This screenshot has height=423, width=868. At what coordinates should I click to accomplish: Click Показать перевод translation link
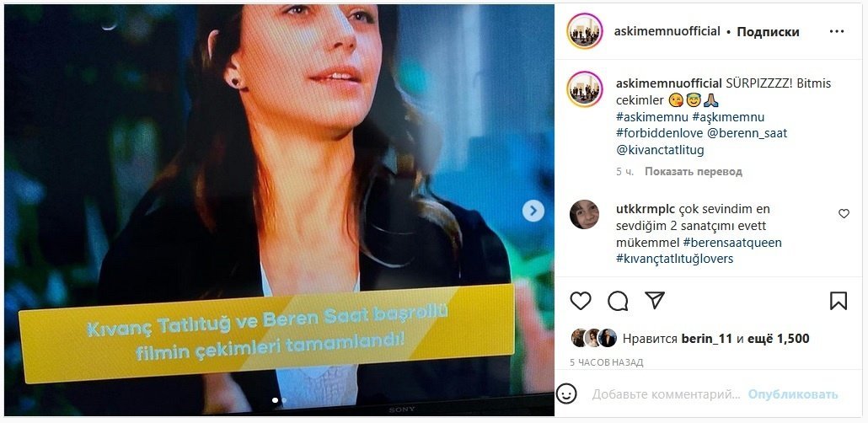[693, 172]
